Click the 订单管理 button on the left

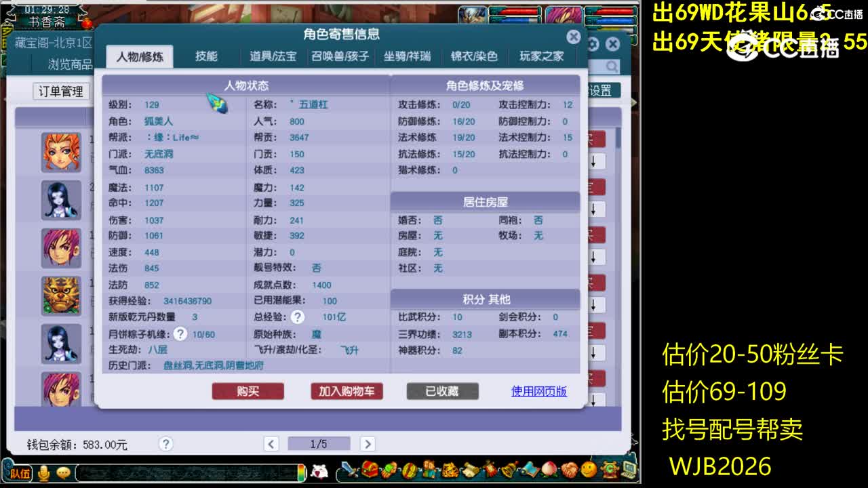(60, 91)
